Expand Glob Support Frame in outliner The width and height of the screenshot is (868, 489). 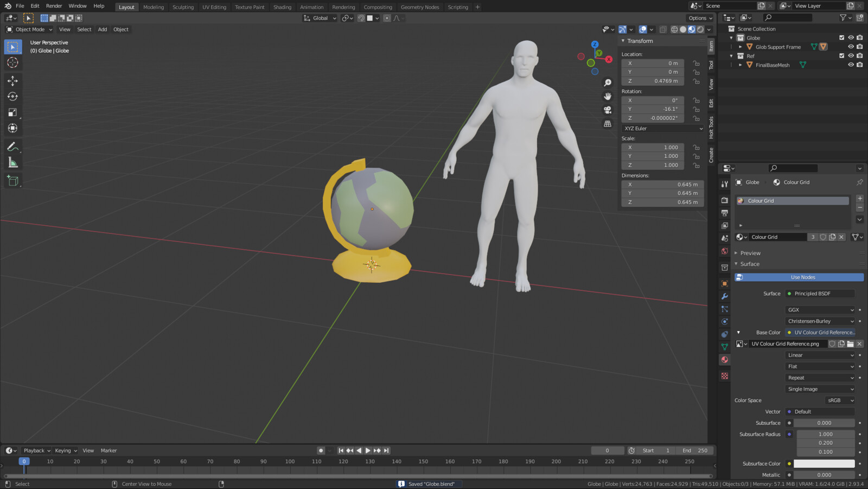(x=741, y=47)
